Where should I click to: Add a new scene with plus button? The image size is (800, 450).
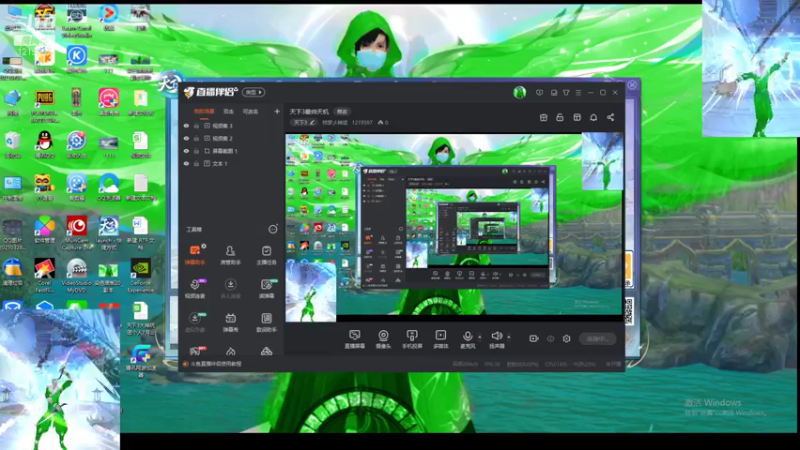point(277,111)
